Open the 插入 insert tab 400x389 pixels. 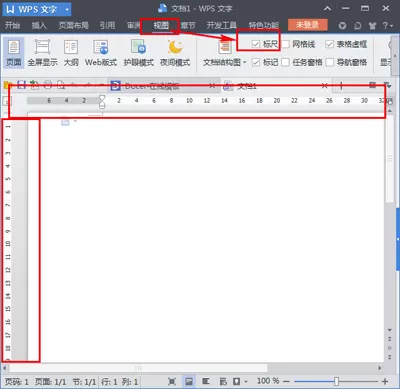coord(39,25)
